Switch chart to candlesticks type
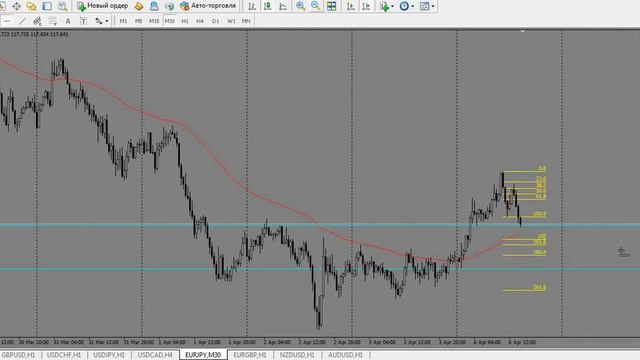The width and height of the screenshot is (640, 360). coord(267,6)
